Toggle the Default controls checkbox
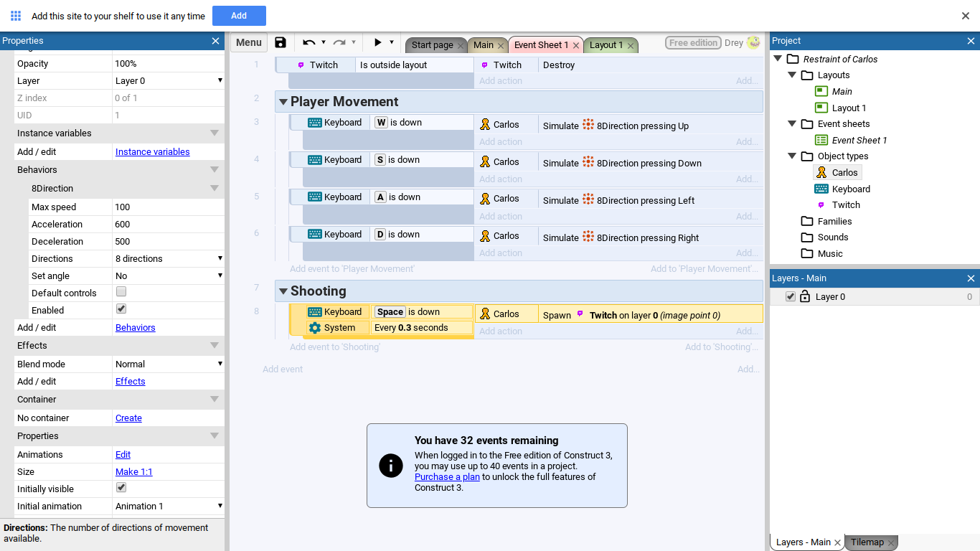The height and width of the screenshot is (551, 980). pos(121,292)
